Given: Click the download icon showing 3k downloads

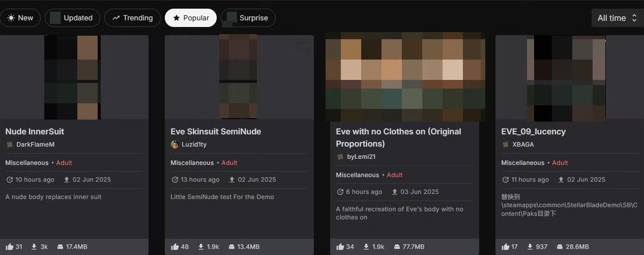Looking at the screenshot, I should point(34,246).
